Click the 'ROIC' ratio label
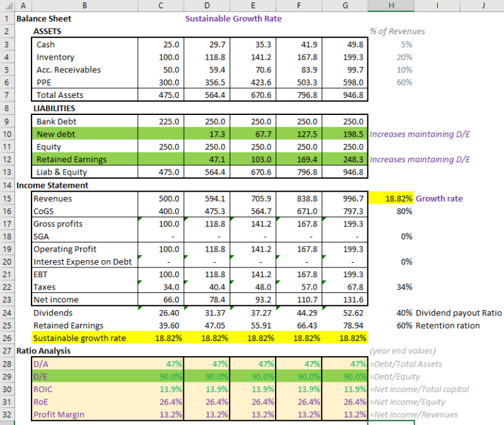504x425 pixels. coord(43,390)
